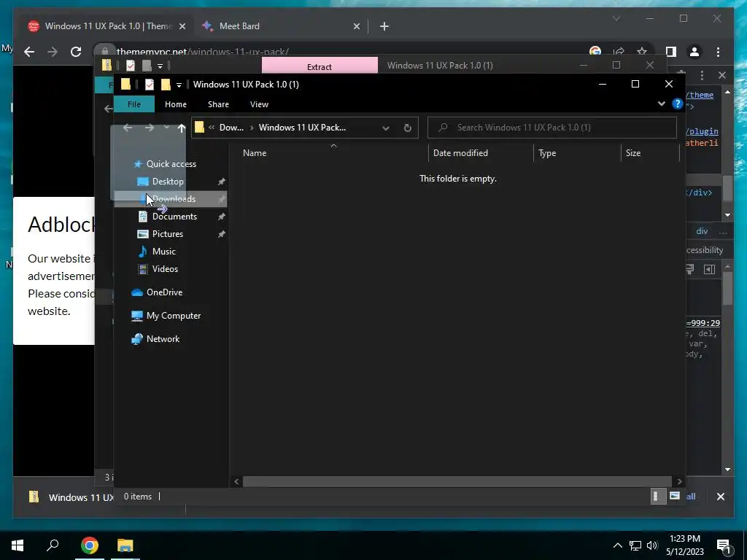This screenshot has height=560, width=747.
Task: Click the pin icon beside Documents
Action: pos(221,217)
